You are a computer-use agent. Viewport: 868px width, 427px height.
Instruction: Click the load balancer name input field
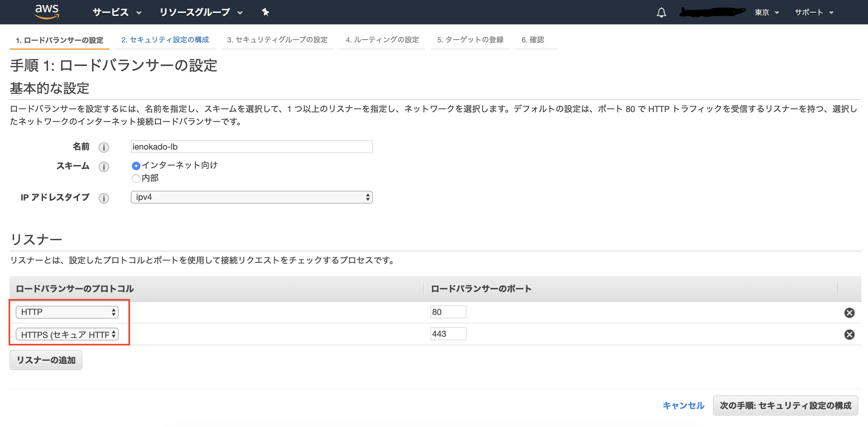252,147
